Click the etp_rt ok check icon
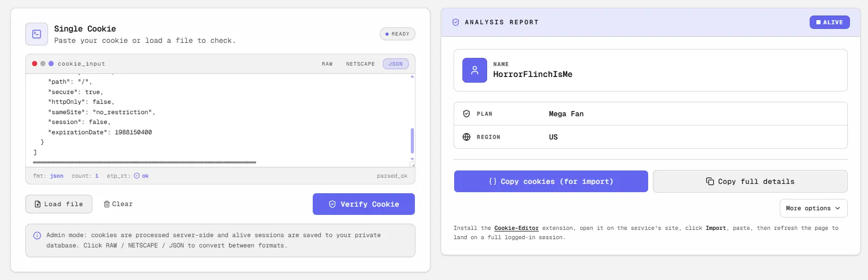868x280 pixels. (137, 176)
